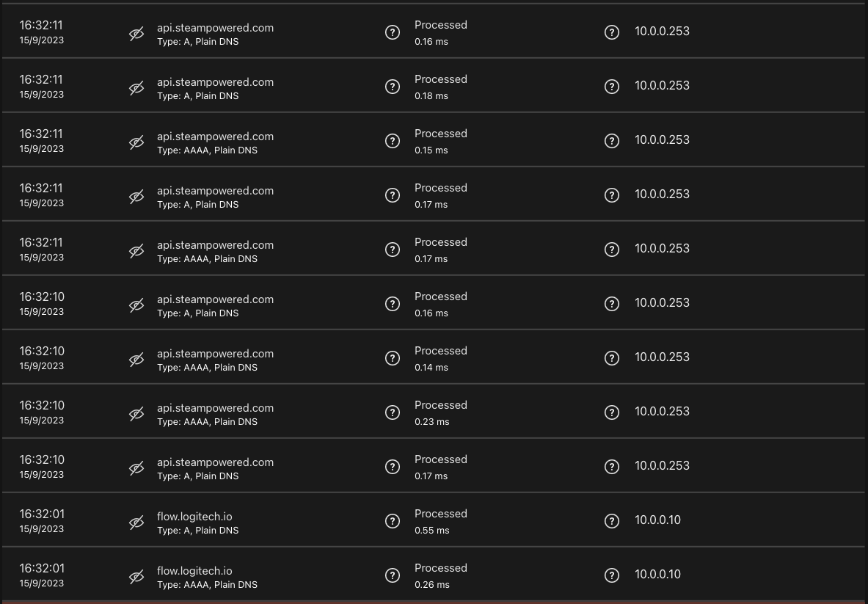Click the eye-slash icon on first api.steampowered.com row
The image size is (868, 604).
136,32
